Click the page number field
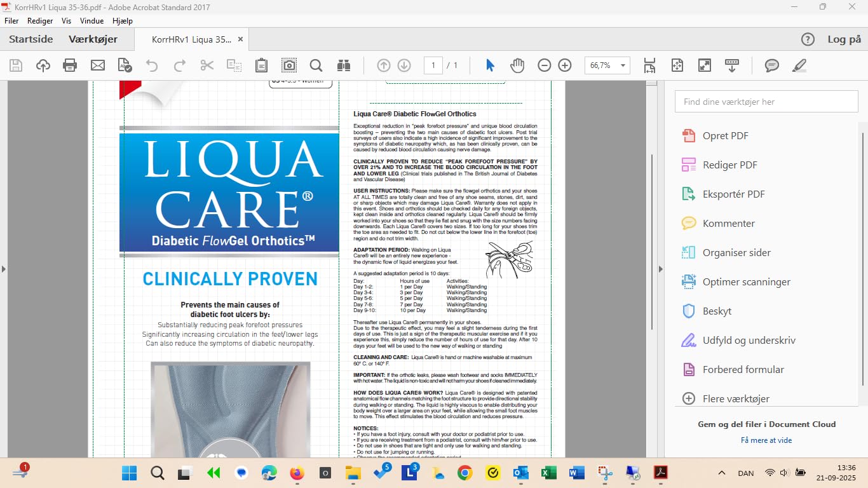The width and height of the screenshot is (868, 488). point(433,65)
